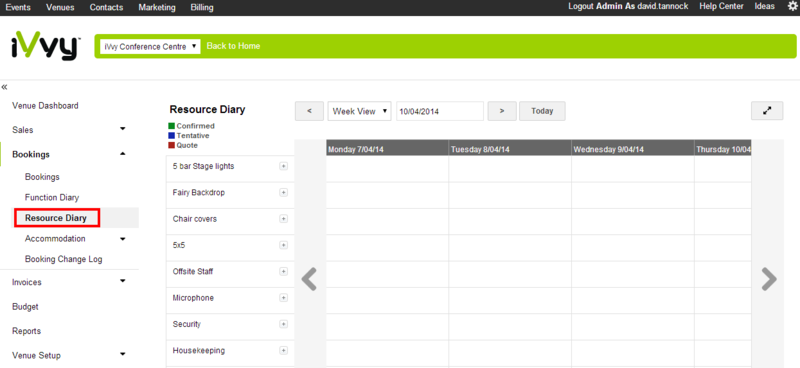Open the Ideas link
The width and height of the screenshot is (800, 368).
(x=765, y=6)
